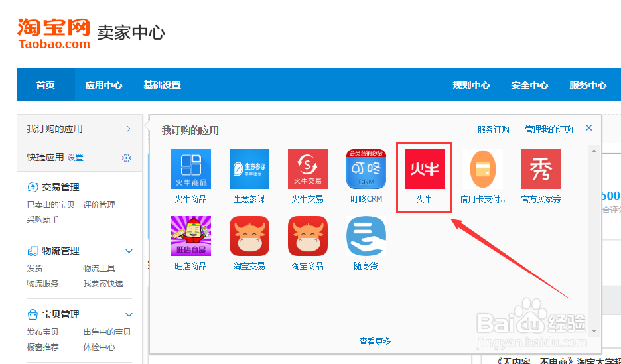Open 评价管理
This screenshot has width=621, height=364.
click(99, 205)
